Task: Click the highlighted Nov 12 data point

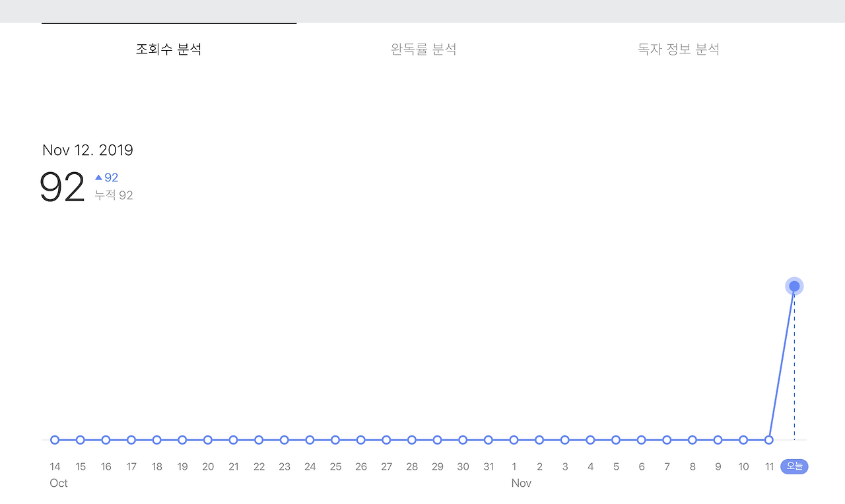Action: coord(794,286)
